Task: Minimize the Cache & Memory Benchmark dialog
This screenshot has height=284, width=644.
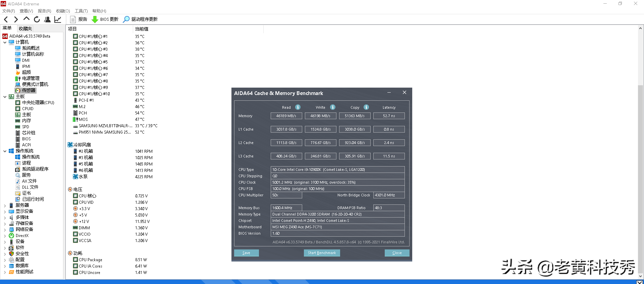Action: point(389,93)
